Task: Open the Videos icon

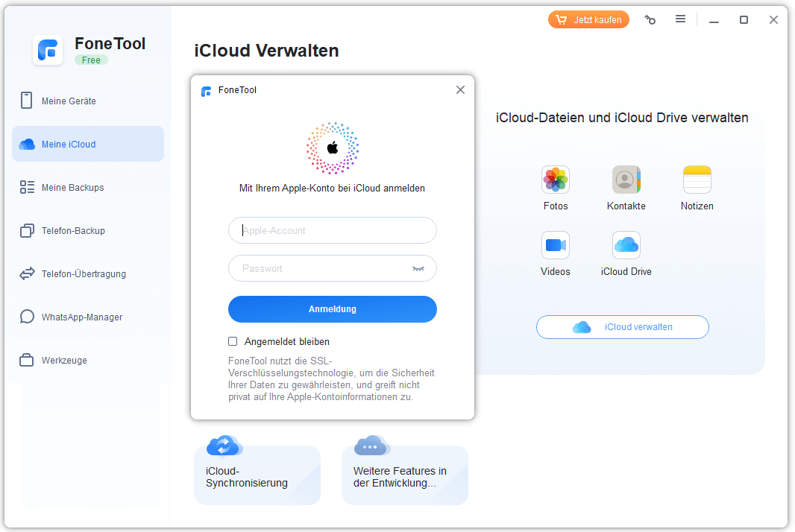Action: pyautogui.click(x=555, y=245)
